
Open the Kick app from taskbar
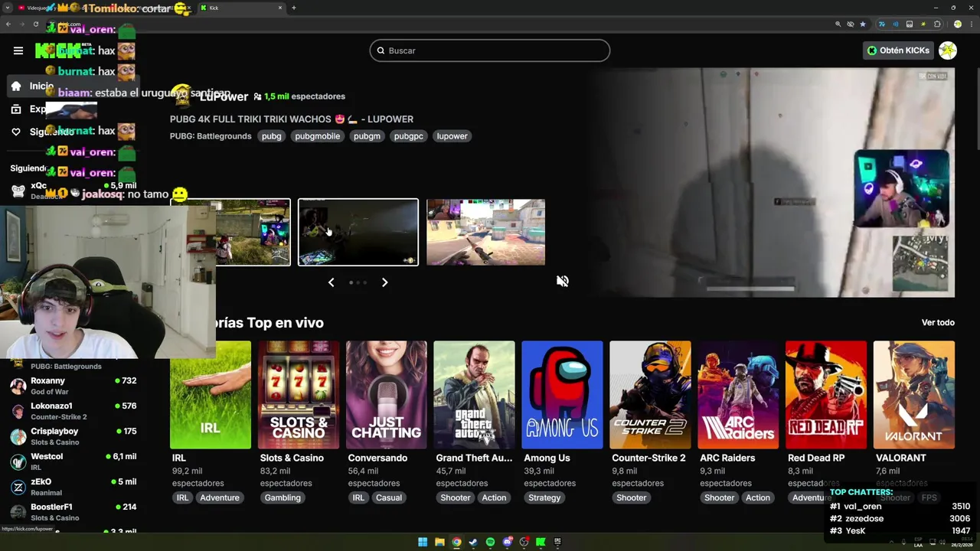pos(541,542)
